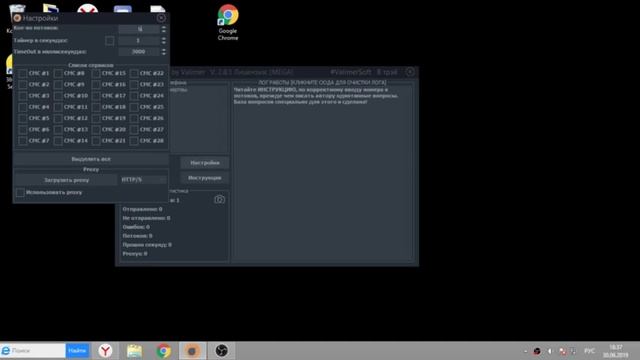Toggle the СМС #7 service checkbox
This screenshot has width=640, height=360.
(23, 141)
